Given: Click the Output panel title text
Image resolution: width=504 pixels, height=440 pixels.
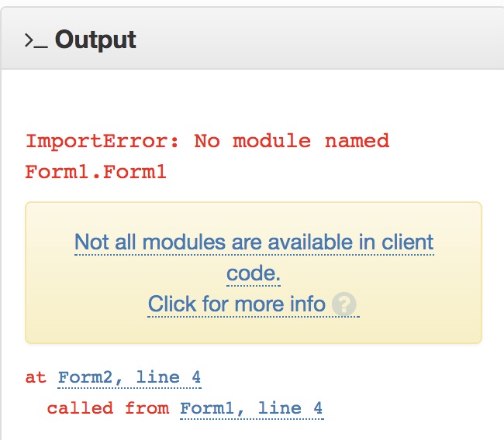Looking at the screenshot, I should [x=95, y=40].
